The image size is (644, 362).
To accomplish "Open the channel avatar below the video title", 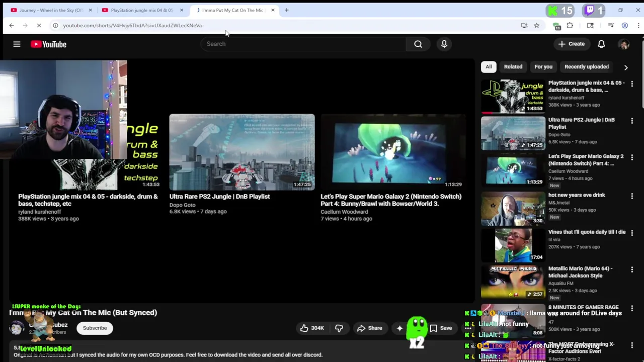I will click(x=17, y=328).
